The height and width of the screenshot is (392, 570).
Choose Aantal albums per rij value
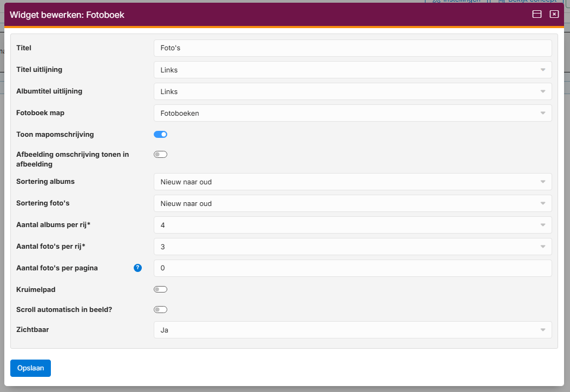(352, 225)
